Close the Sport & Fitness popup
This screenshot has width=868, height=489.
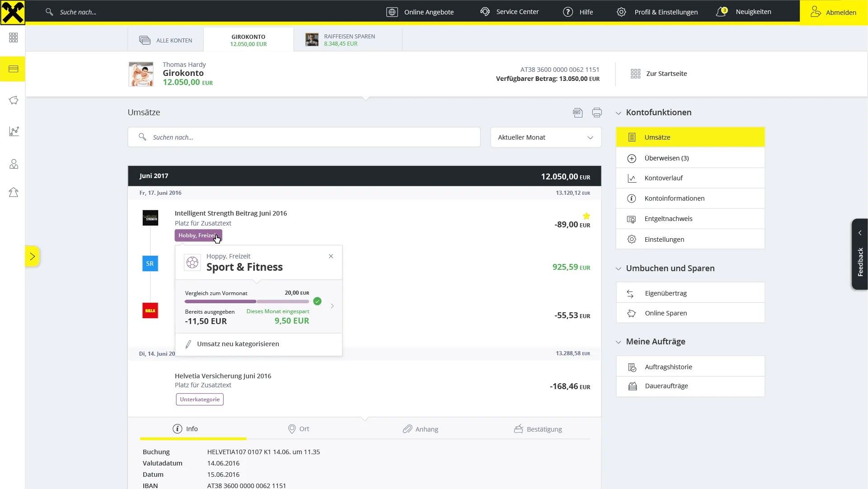pyautogui.click(x=331, y=256)
